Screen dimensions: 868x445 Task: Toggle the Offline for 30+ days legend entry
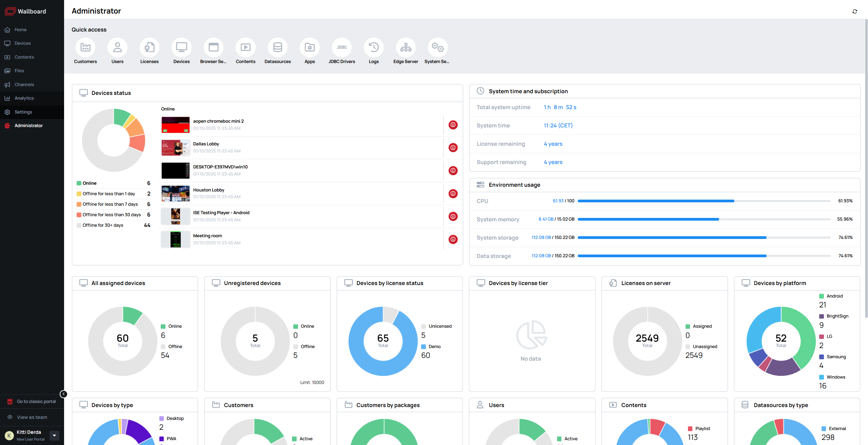click(103, 225)
